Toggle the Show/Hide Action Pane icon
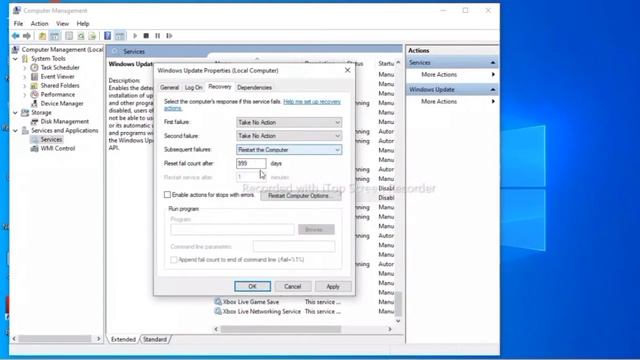This screenshot has height=360, width=640. pyautogui.click(x=120, y=36)
